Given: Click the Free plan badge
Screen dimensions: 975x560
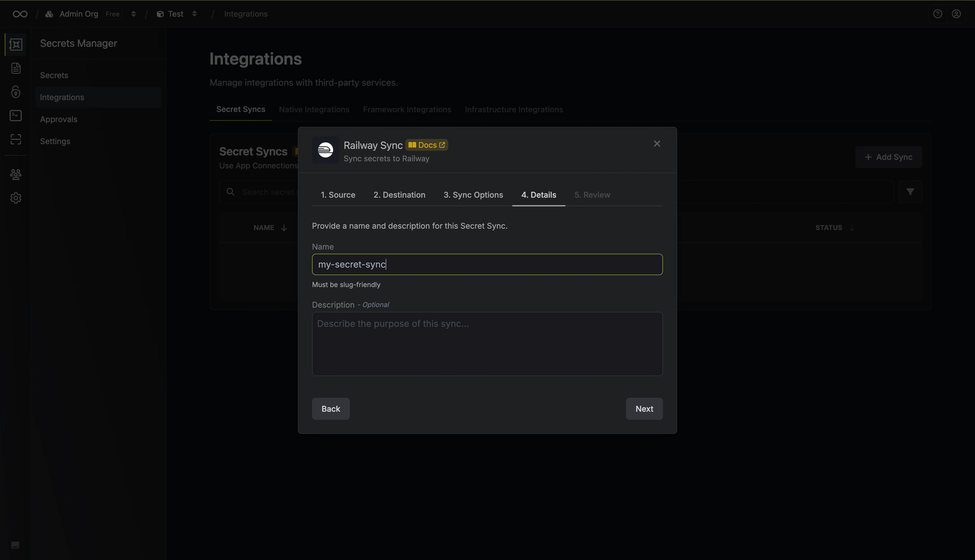Looking at the screenshot, I should [112, 14].
